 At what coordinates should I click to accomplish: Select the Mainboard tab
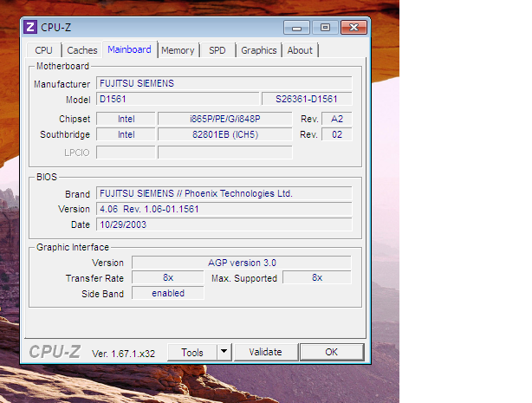click(130, 49)
